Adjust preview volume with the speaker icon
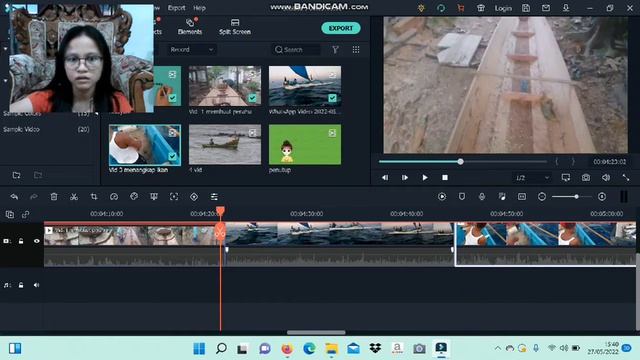 point(606,178)
